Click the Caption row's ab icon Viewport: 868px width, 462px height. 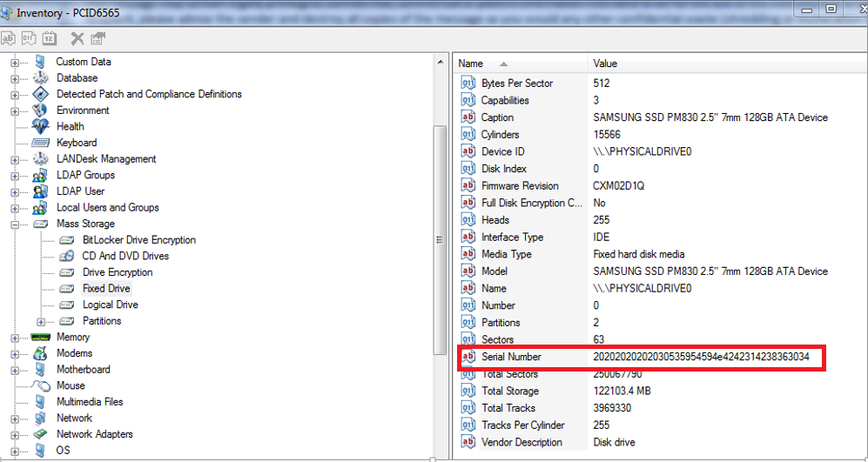[x=468, y=117]
